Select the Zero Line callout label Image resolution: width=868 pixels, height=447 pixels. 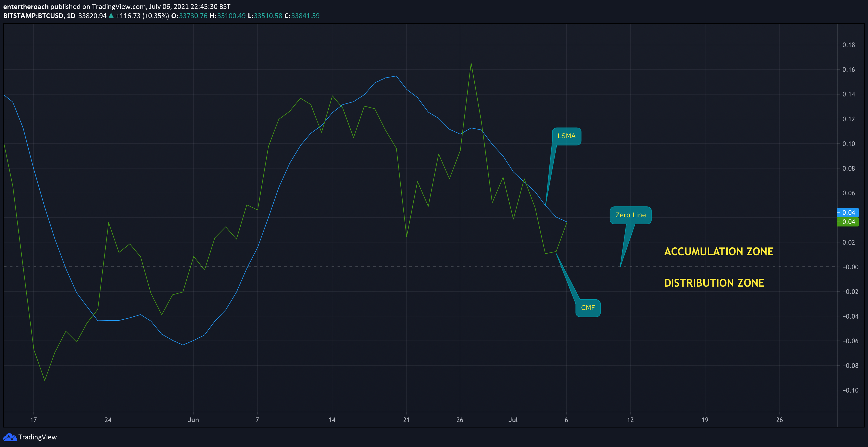(630, 215)
